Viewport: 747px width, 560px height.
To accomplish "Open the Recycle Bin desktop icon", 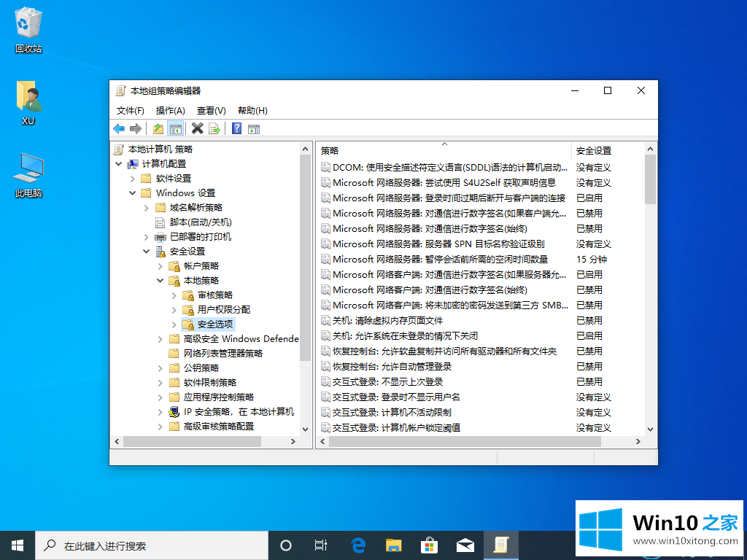I will [28, 30].
